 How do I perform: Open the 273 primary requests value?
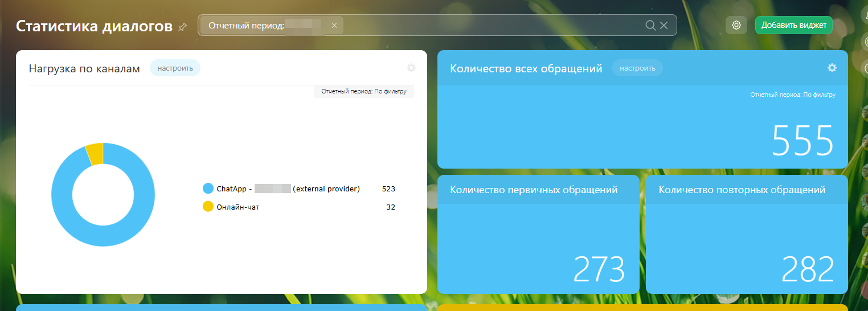(x=599, y=269)
